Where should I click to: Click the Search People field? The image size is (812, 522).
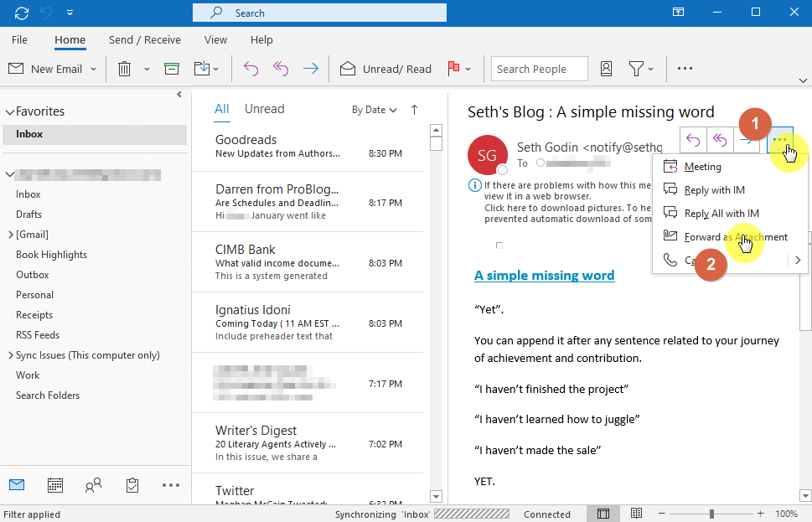coord(539,69)
